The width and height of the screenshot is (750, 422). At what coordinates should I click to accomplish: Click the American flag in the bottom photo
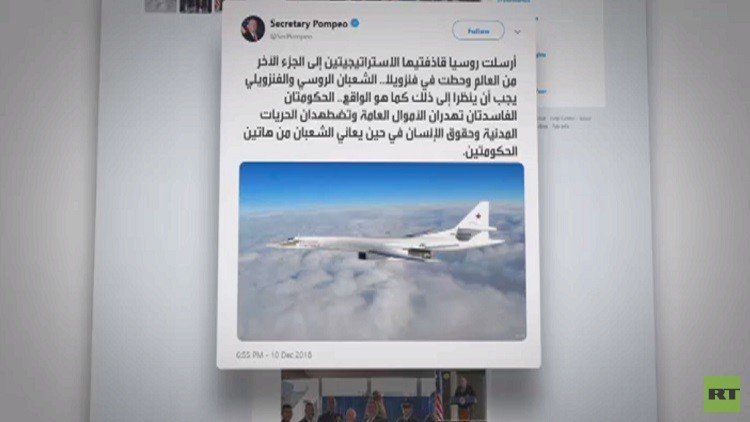click(x=439, y=398)
